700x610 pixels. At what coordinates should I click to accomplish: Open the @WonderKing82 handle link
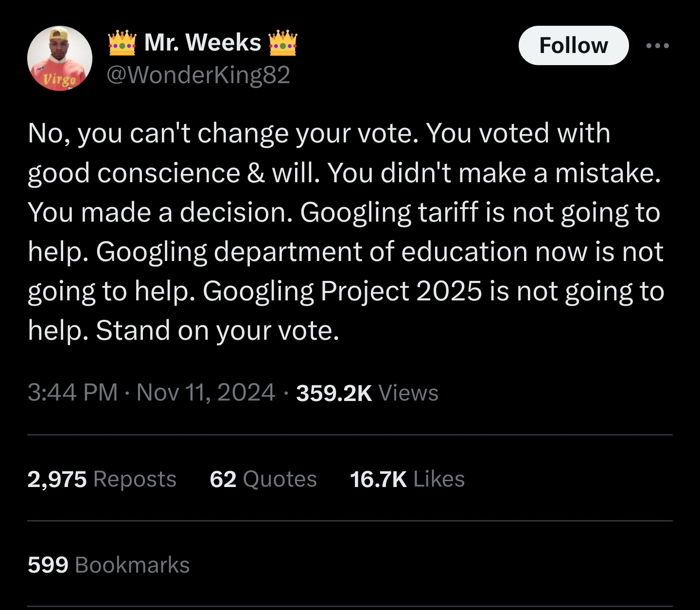[198, 74]
